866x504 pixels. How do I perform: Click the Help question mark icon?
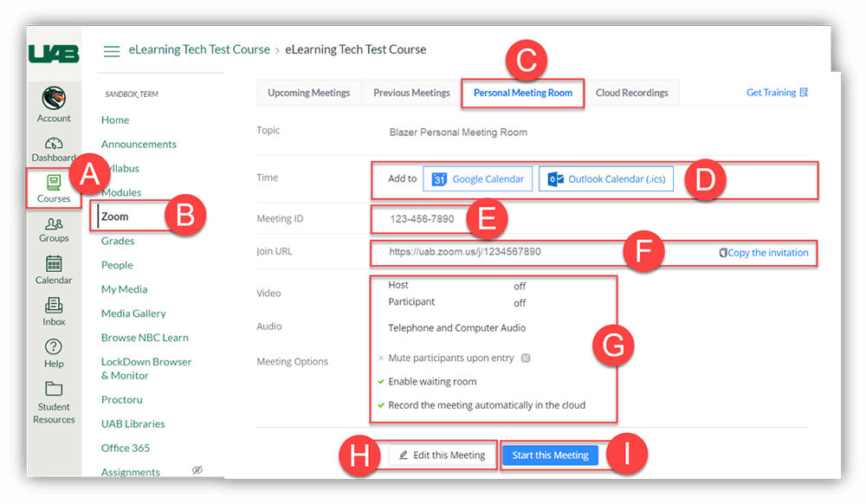[x=54, y=346]
